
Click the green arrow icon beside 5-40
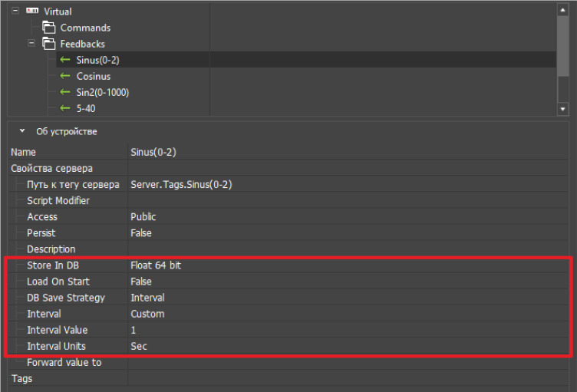coord(65,108)
